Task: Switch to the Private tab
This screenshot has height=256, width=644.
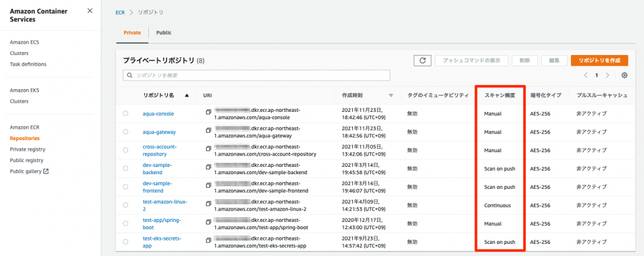Action: click(132, 33)
